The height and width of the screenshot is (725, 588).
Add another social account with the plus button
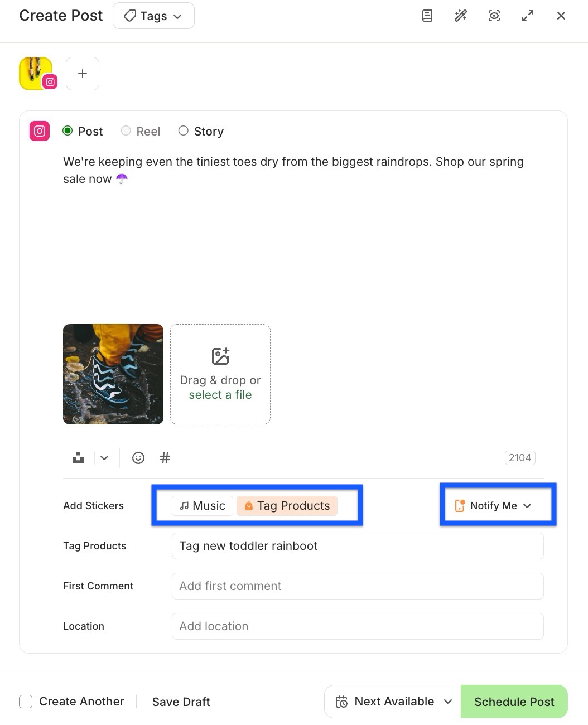[82, 73]
